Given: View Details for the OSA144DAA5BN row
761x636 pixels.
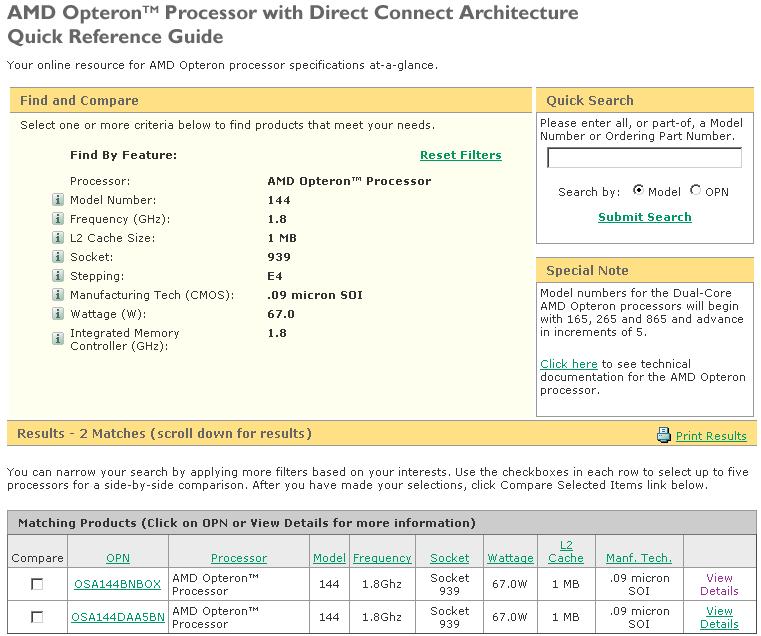Looking at the screenshot, I should (719, 617).
